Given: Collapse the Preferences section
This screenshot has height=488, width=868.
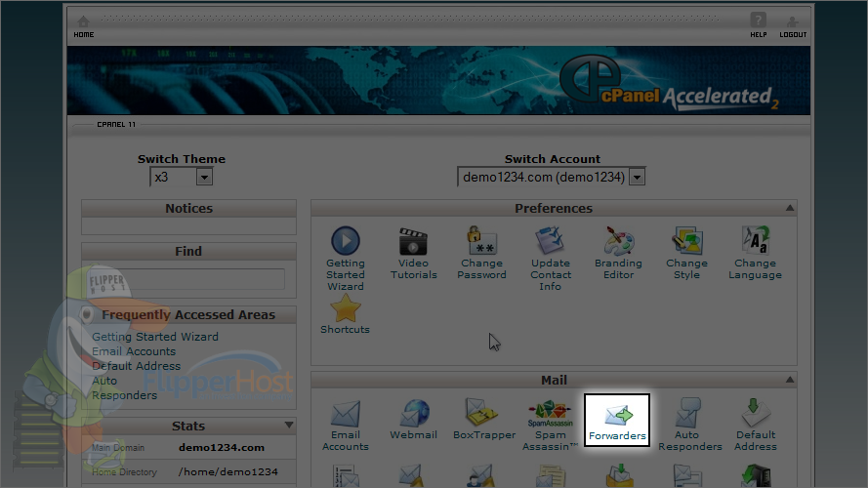Looking at the screenshot, I should tap(790, 208).
